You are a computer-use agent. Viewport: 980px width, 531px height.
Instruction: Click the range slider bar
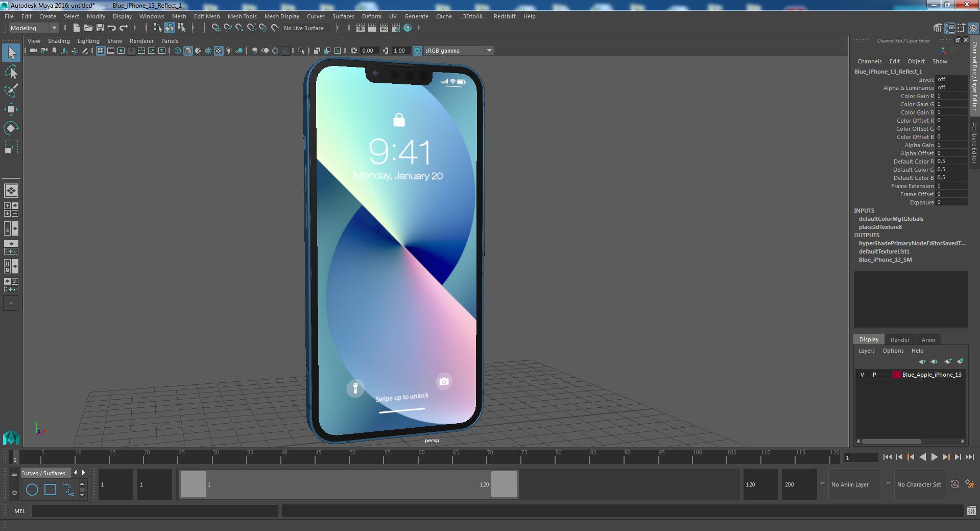click(x=348, y=484)
